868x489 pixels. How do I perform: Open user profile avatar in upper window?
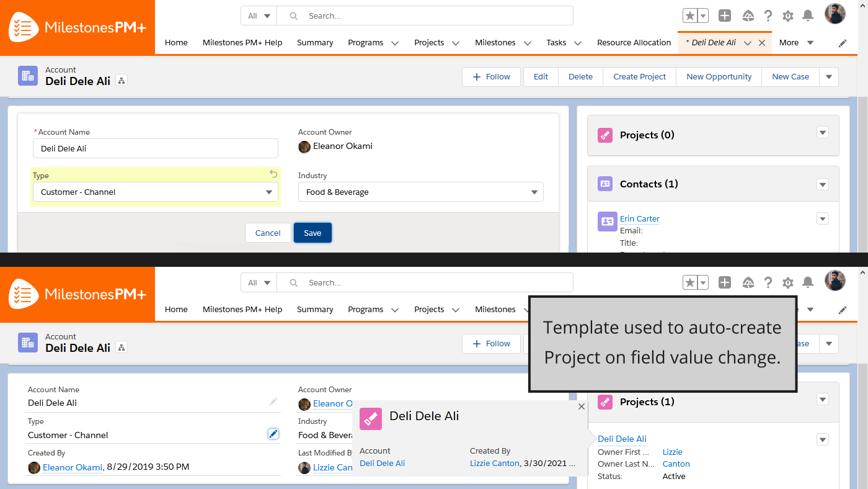click(835, 14)
